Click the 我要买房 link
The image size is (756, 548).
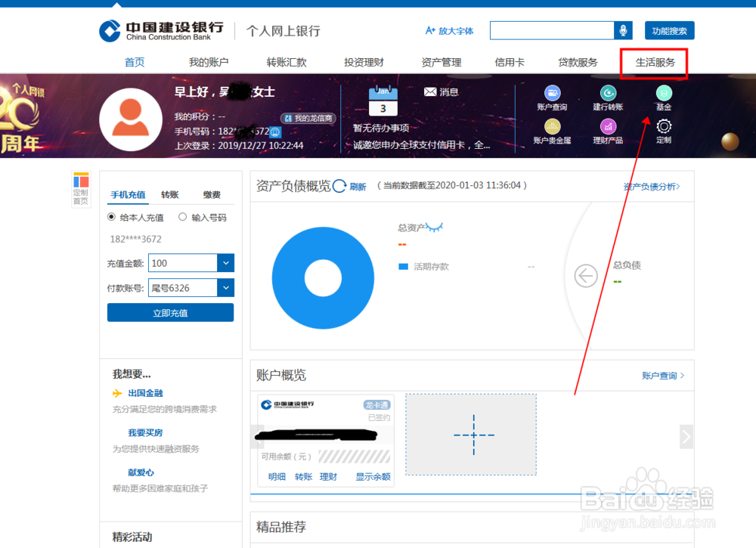145,433
